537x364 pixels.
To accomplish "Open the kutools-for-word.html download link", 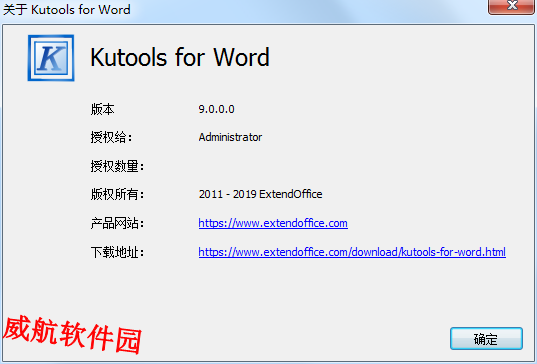I will [352, 252].
